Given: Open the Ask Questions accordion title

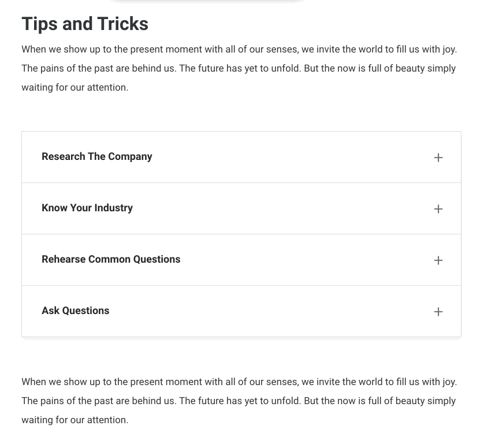Looking at the screenshot, I should pyautogui.click(x=75, y=311).
